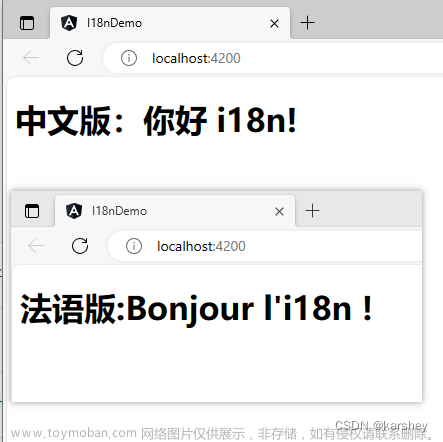Reload page in bottom browser window
Screen dimensions: 443x442
[x=80, y=246]
